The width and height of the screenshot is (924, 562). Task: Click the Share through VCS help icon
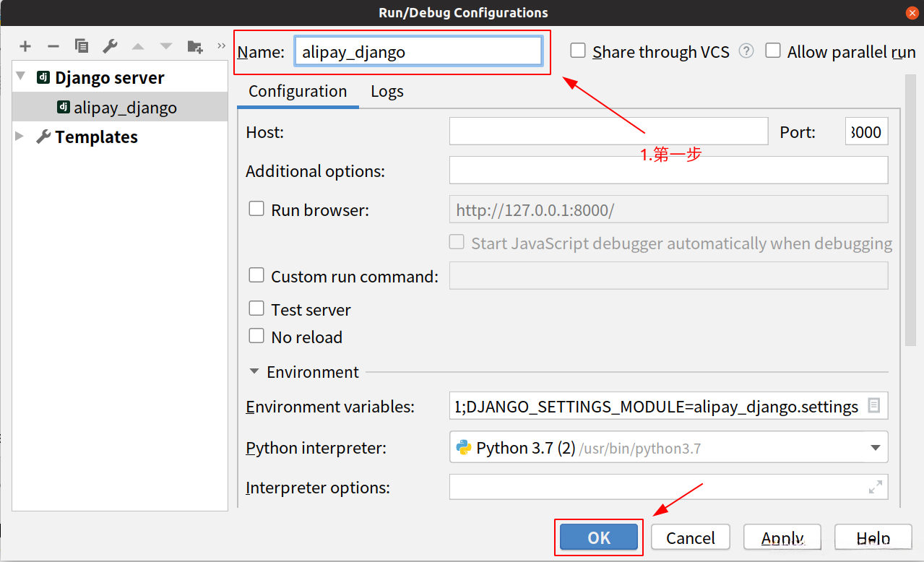746,51
